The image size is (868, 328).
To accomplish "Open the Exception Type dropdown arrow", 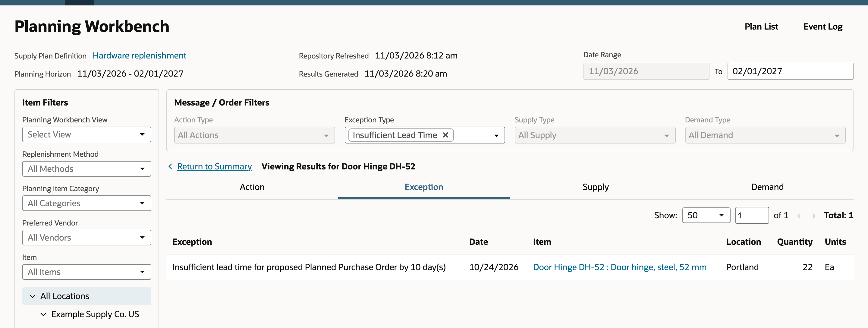I will (x=496, y=136).
